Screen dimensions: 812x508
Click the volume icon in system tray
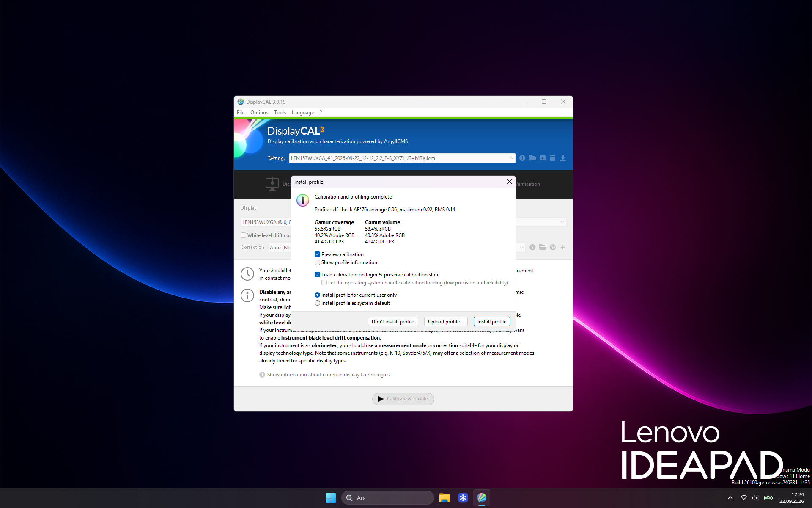click(755, 498)
